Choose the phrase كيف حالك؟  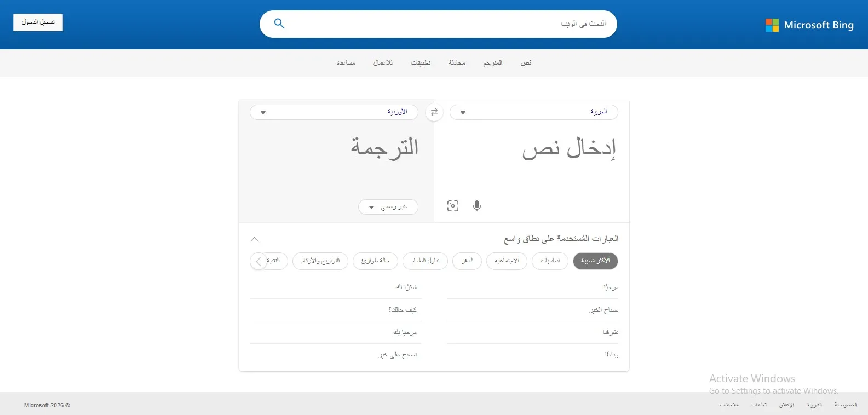pyautogui.click(x=403, y=310)
